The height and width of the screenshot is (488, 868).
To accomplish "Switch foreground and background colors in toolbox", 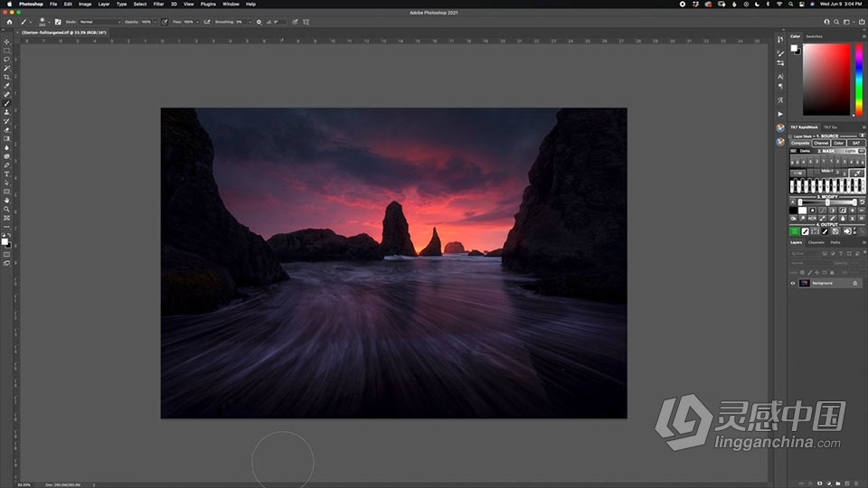I will (x=9, y=235).
